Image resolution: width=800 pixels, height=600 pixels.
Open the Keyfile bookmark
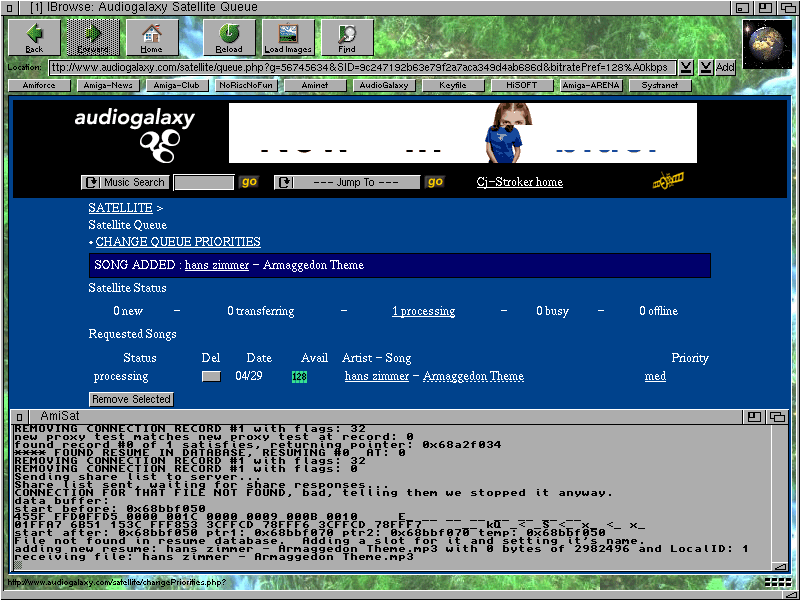(x=453, y=85)
